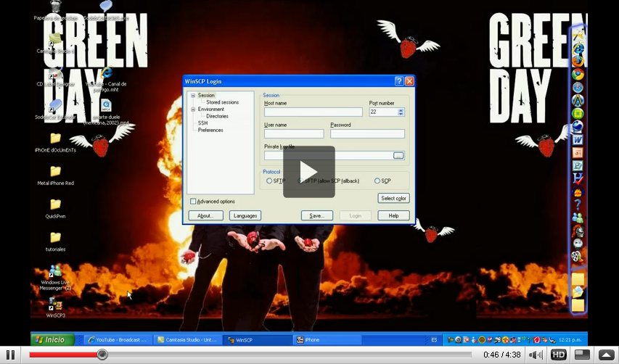Open Papelera de reciclaje desktop icon

[55, 11]
